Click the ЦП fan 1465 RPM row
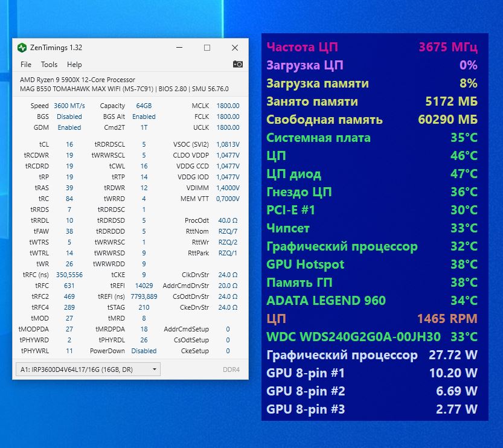 pos(372,319)
